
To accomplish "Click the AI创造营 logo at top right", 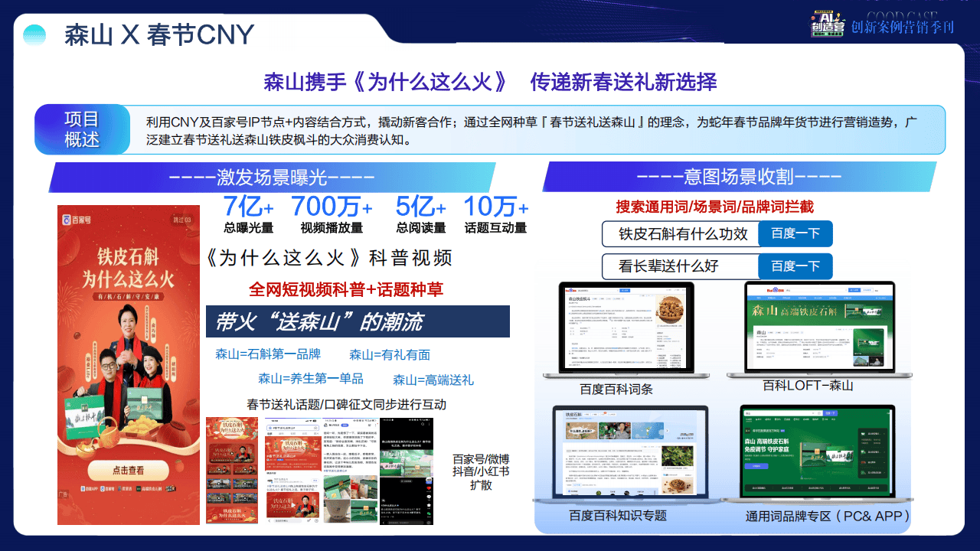I will [x=828, y=24].
